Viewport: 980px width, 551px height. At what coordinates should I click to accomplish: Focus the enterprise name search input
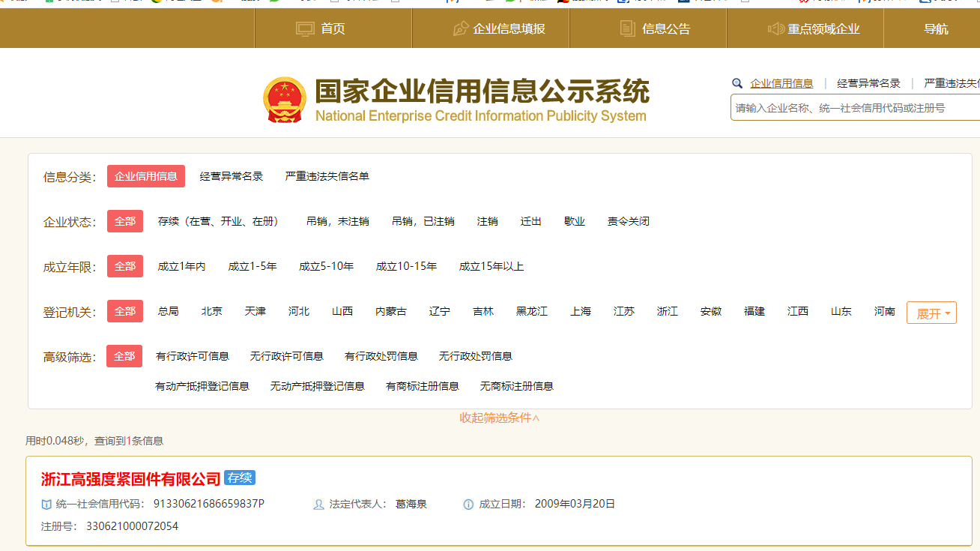click(x=855, y=107)
